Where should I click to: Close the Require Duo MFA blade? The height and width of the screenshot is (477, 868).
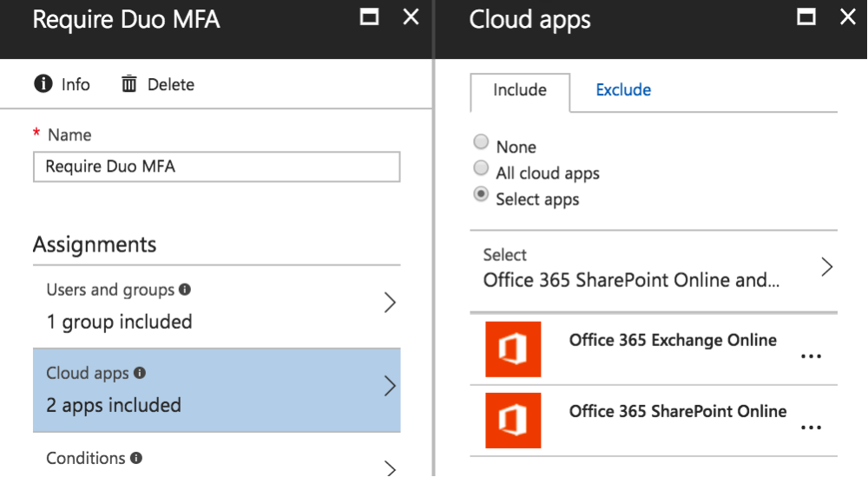click(x=411, y=17)
